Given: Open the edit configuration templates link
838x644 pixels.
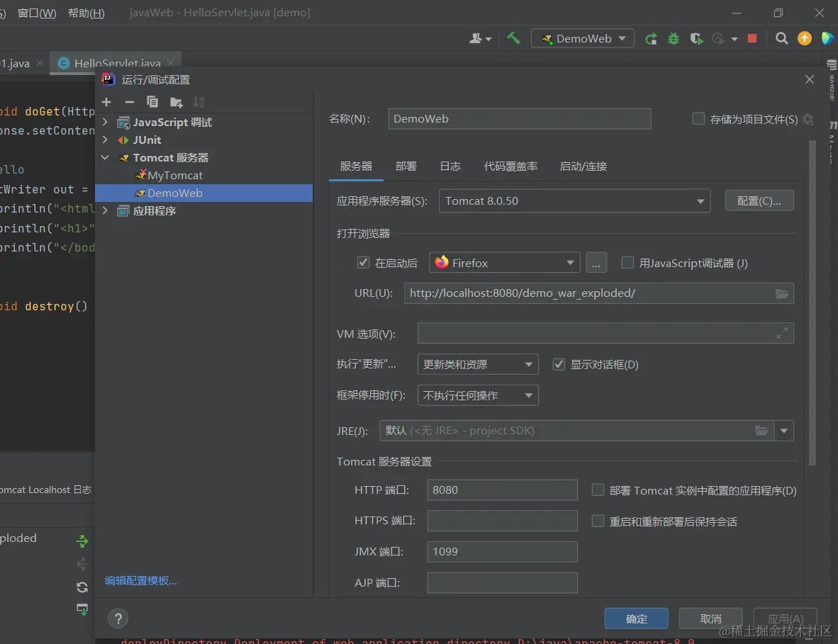Looking at the screenshot, I should 141,580.
